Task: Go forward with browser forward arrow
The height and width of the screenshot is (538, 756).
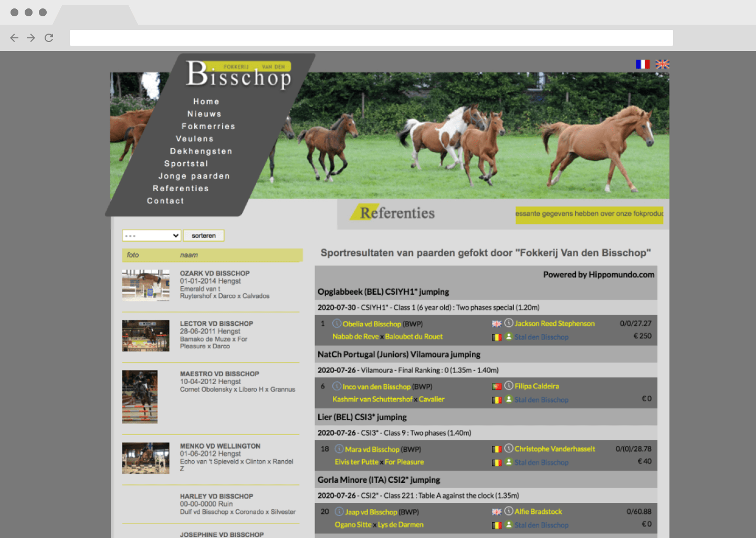Action: [x=31, y=38]
